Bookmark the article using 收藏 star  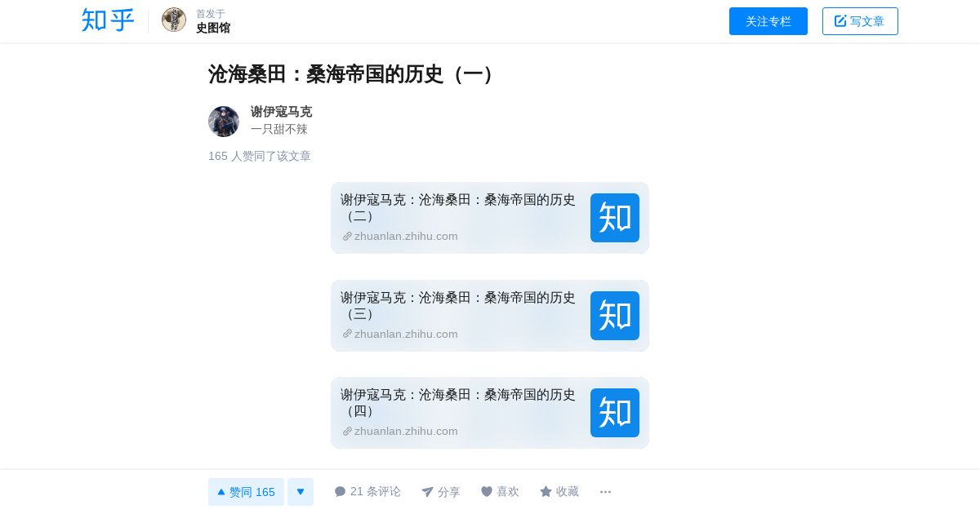tap(559, 492)
